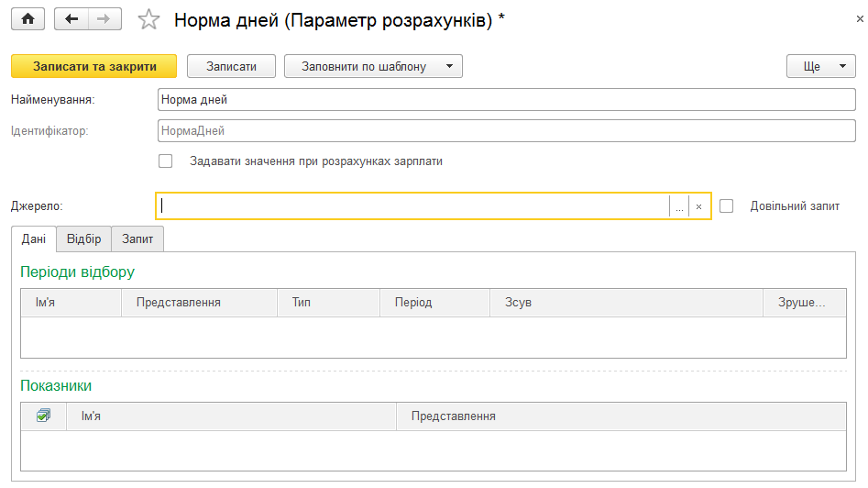Click 'Представлення' header in Показники table

click(x=621, y=416)
